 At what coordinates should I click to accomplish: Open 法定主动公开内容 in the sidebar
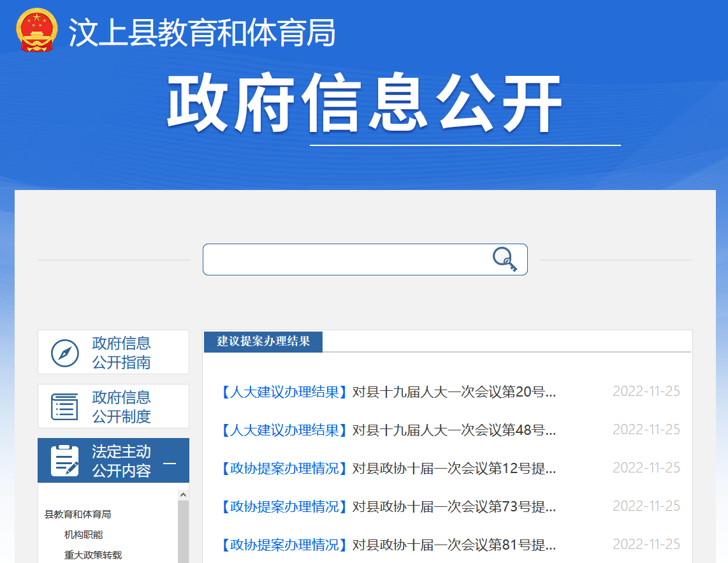click(113, 460)
